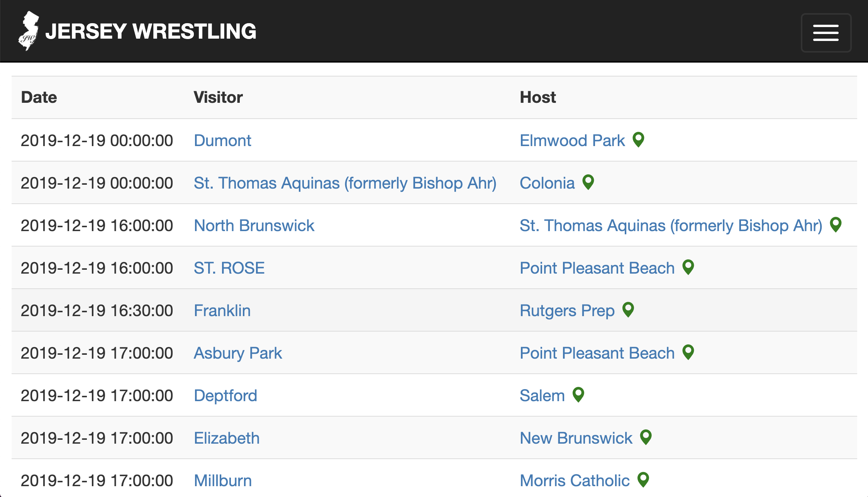Select the Deptford visitor link
The image size is (868, 497).
coord(225,395)
